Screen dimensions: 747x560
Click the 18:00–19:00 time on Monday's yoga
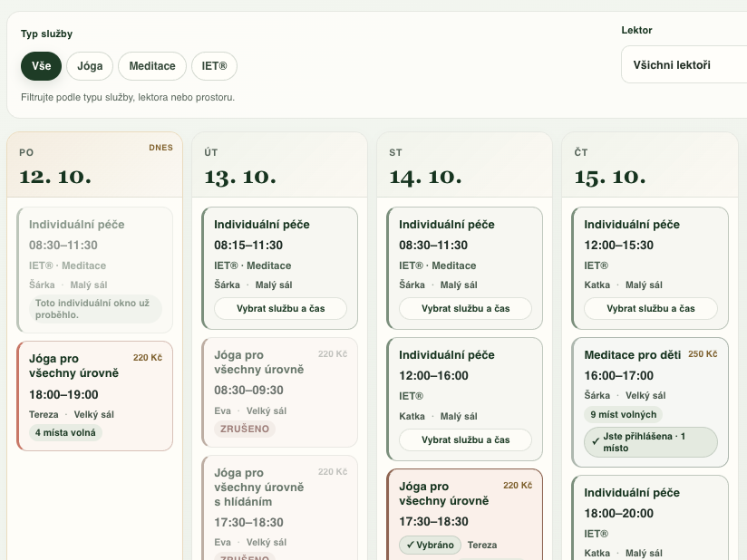tap(63, 395)
